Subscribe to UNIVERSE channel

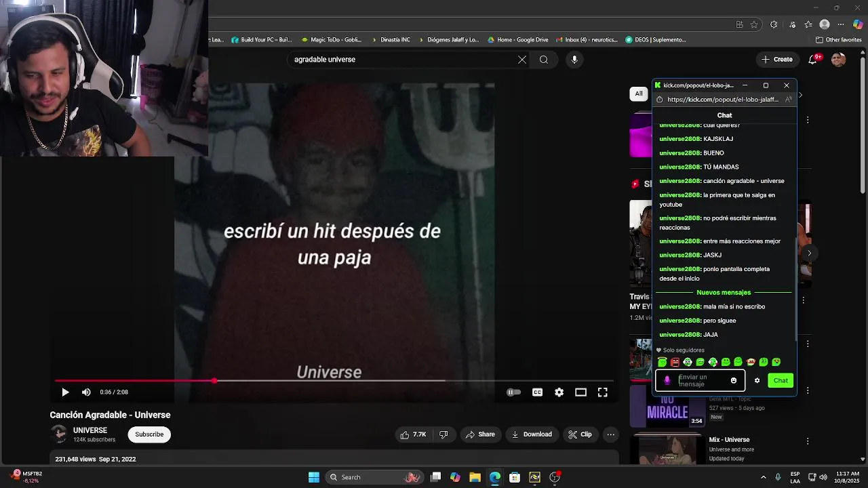(149, 434)
